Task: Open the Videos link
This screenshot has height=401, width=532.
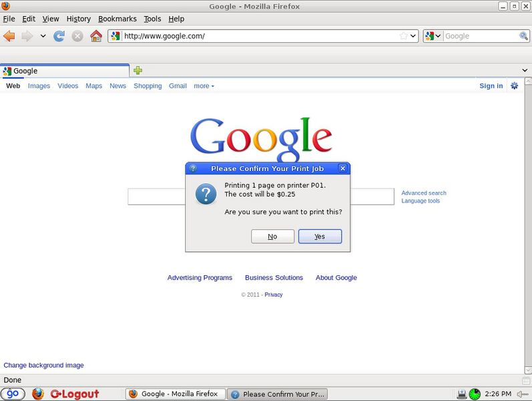Action: click(x=68, y=86)
